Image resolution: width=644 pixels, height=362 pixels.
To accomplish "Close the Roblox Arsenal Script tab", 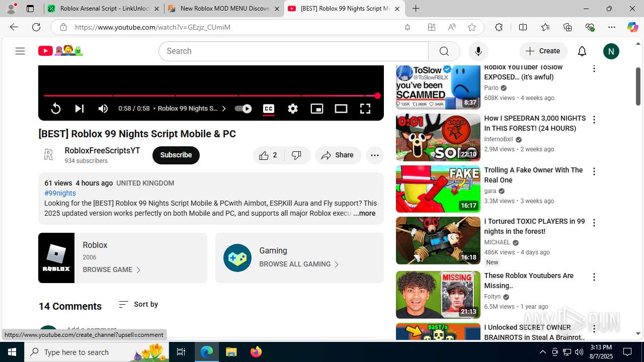I will point(156,9).
